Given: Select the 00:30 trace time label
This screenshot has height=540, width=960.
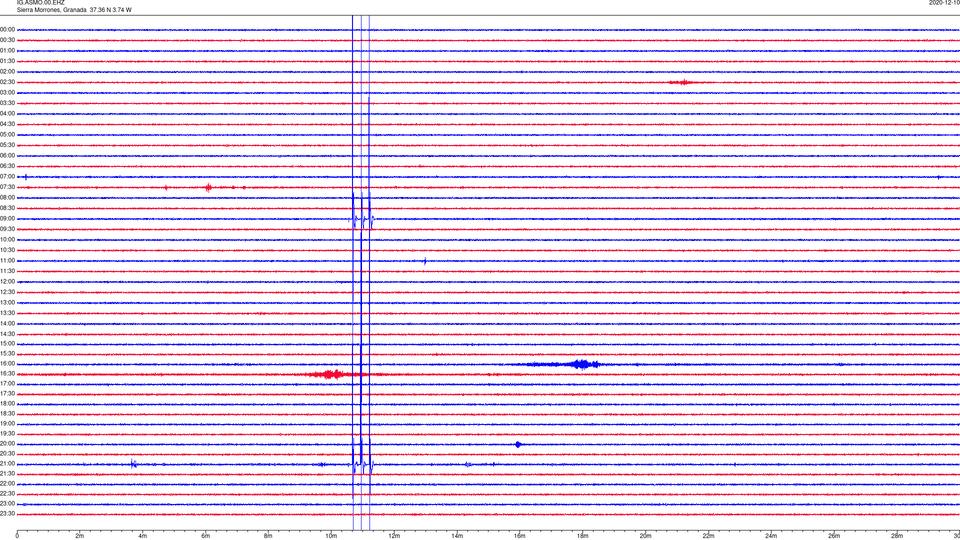Looking at the screenshot, I should pos(7,40).
